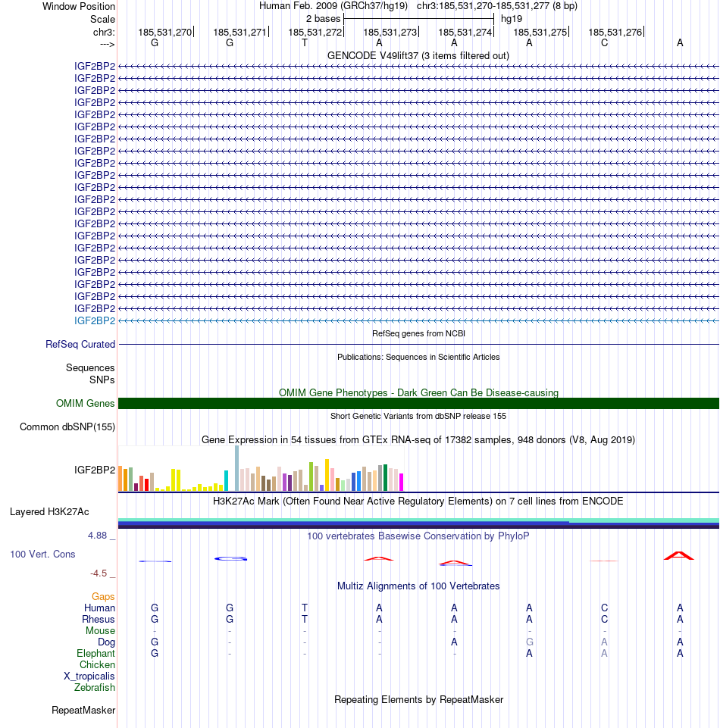Viewport: 720px width, 728px height.
Task: Click the Mouse alignment row label
Action: click(x=100, y=630)
